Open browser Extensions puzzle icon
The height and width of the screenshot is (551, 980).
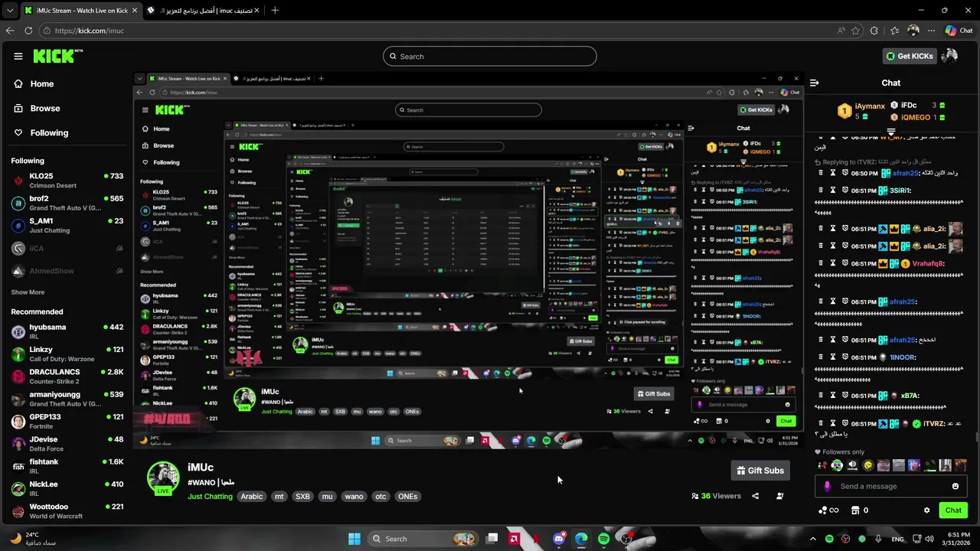(874, 31)
